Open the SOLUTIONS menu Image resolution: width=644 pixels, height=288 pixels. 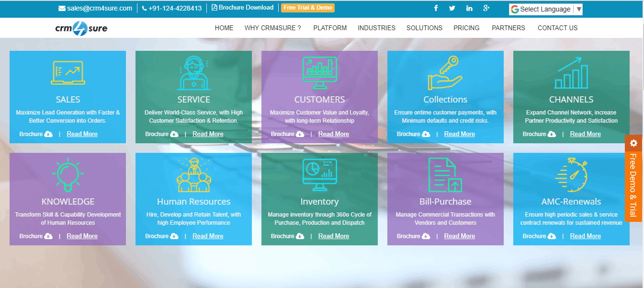(424, 28)
